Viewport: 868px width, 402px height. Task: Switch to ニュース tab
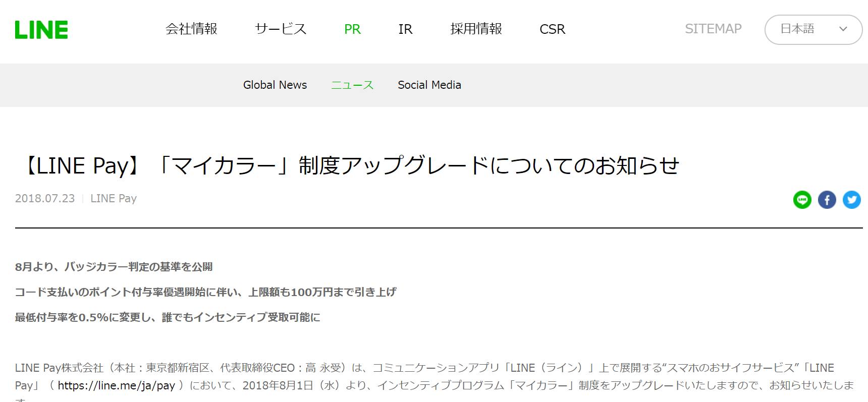click(x=352, y=85)
